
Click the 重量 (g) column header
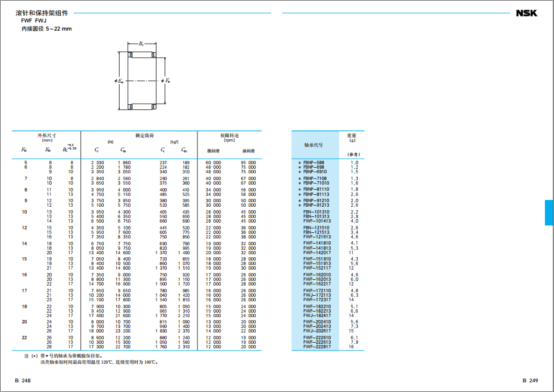click(x=352, y=138)
